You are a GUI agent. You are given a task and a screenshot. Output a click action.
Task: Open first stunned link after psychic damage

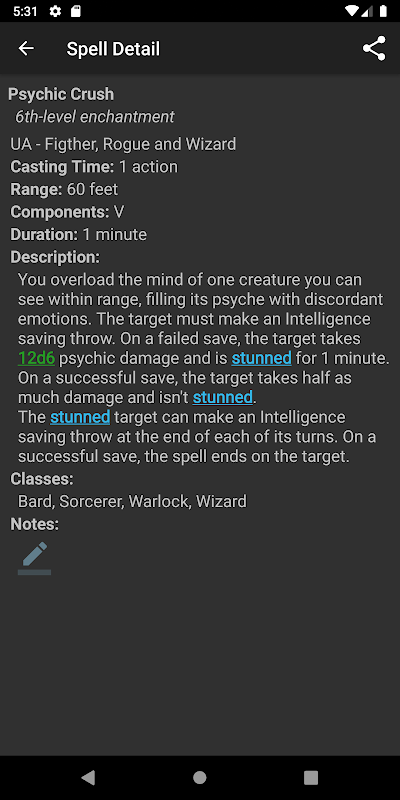261,358
